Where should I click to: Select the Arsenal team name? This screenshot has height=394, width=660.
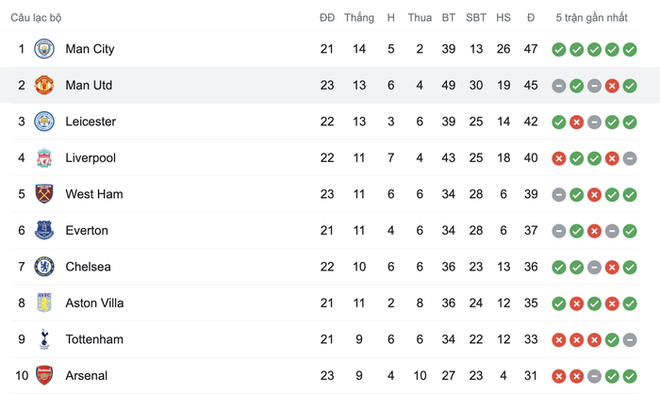pos(86,375)
